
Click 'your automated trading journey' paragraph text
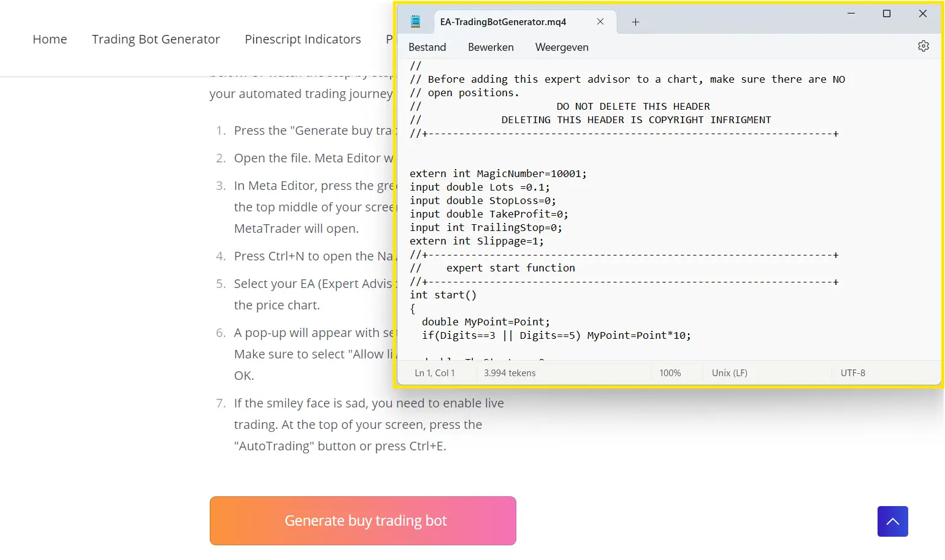point(300,94)
